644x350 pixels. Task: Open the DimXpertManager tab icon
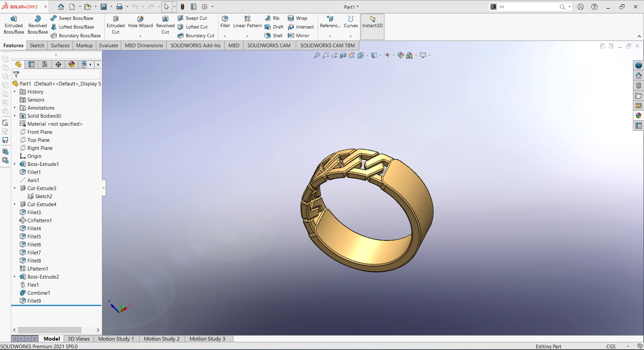pyautogui.click(x=58, y=64)
